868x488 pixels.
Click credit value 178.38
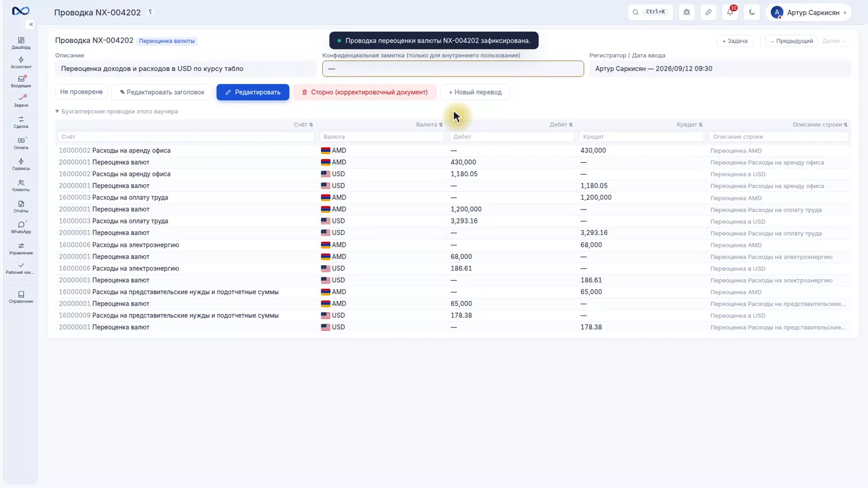tap(591, 328)
